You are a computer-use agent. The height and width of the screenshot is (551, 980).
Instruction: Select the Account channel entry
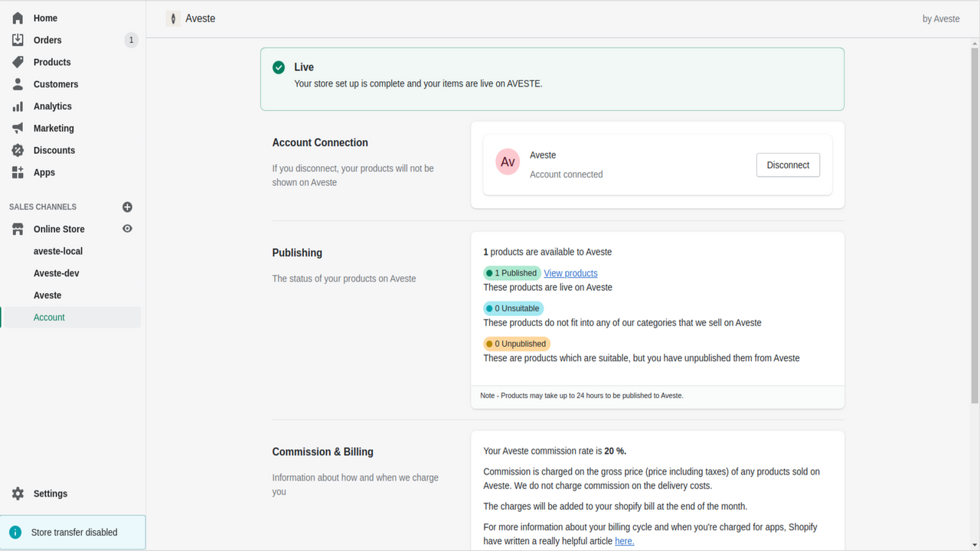pos(49,317)
